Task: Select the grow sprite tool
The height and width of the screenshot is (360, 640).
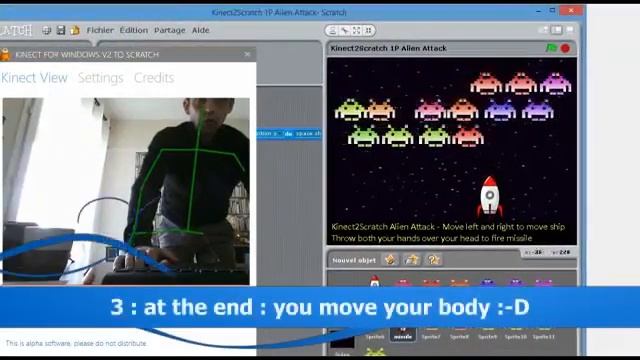Action: point(357,31)
